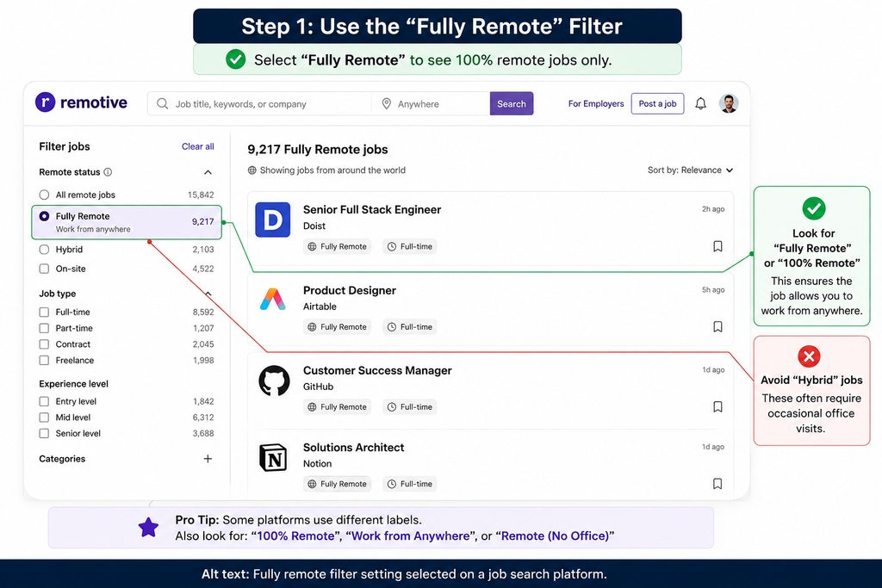Click globe icon beside Showing jobs worldwide
882x588 pixels.
[x=252, y=170]
